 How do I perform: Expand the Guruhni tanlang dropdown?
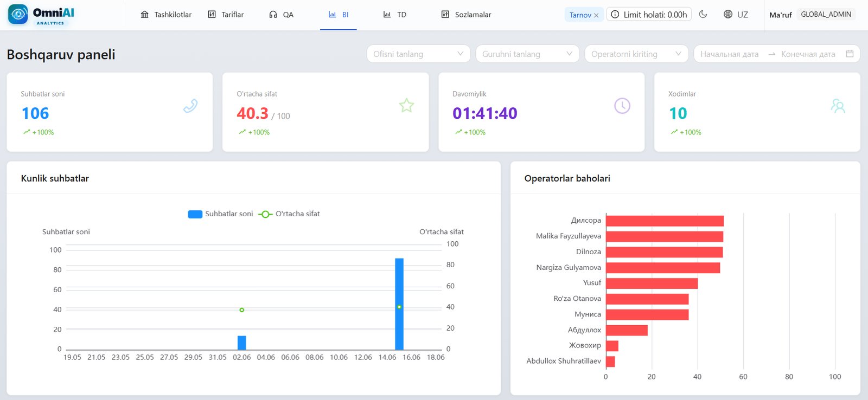point(527,54)
